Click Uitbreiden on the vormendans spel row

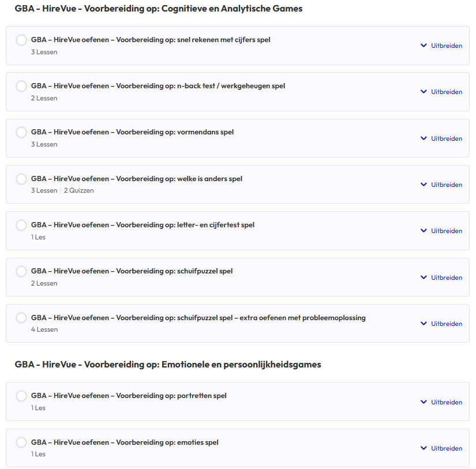[441, 138]
